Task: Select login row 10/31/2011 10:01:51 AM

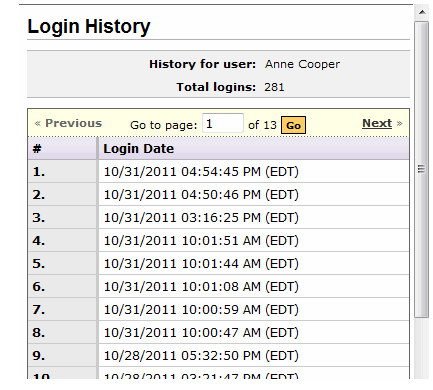Action: point(219,241)
